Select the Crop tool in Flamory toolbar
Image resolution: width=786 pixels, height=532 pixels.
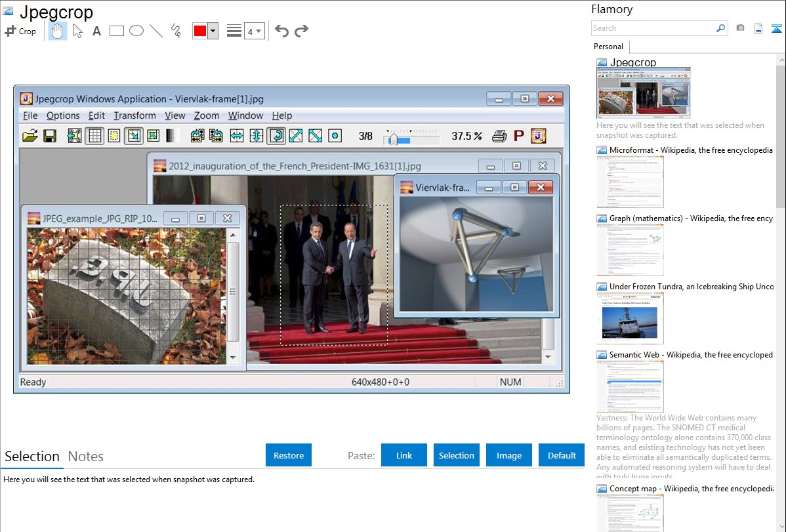(20, 31)
